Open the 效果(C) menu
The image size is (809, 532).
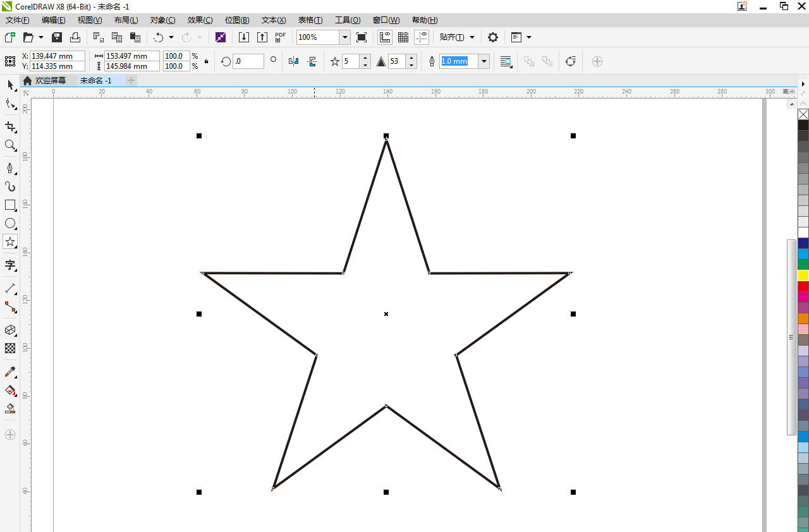[x=200, y=20]
